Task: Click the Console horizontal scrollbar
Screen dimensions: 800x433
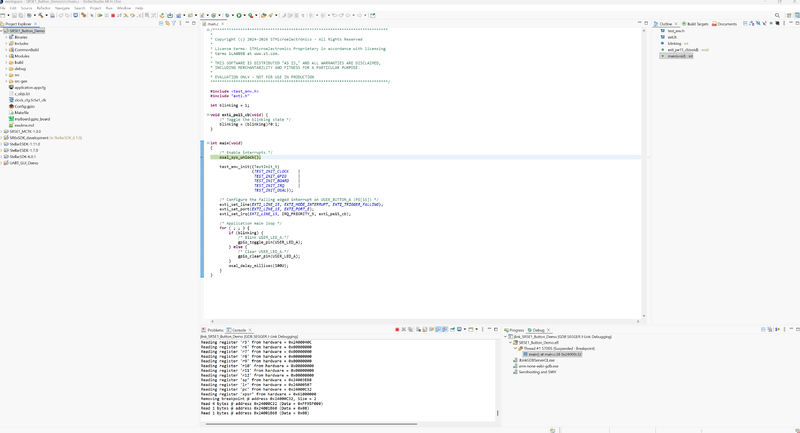Action: 311,424
